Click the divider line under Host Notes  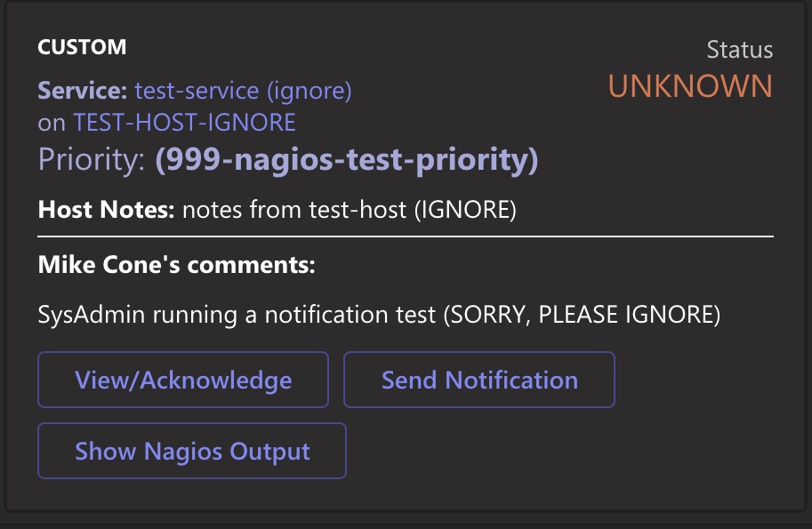click(406, 236)
